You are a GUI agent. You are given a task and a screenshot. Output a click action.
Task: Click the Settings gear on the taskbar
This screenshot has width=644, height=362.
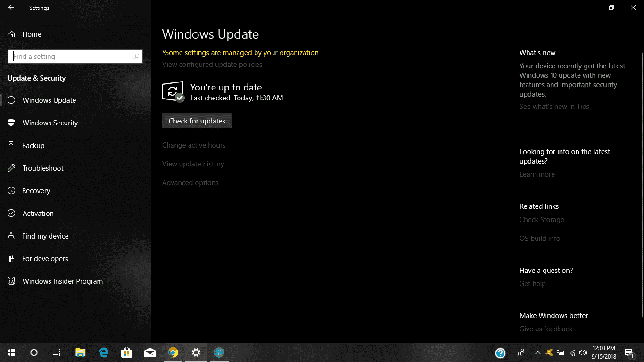[196, 353]
